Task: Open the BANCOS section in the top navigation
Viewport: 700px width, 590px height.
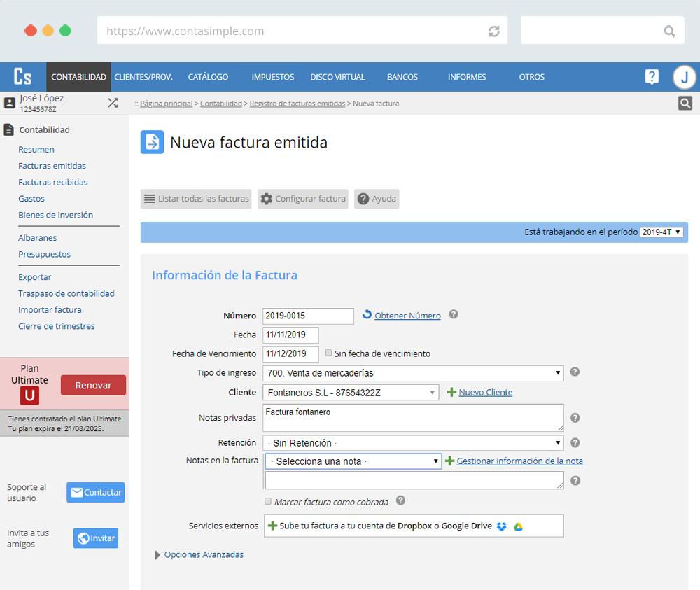Action: click(401, 77)
